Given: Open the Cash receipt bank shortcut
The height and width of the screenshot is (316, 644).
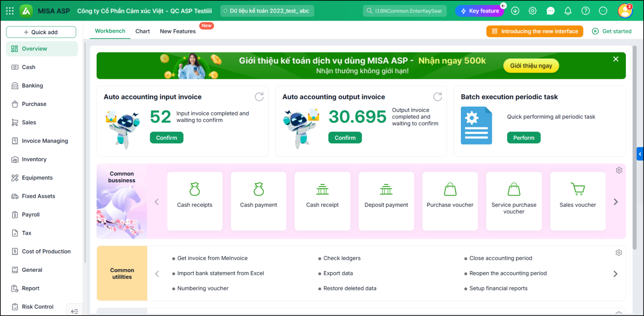Looking at the screenshot, I should (x=322, y=201).
